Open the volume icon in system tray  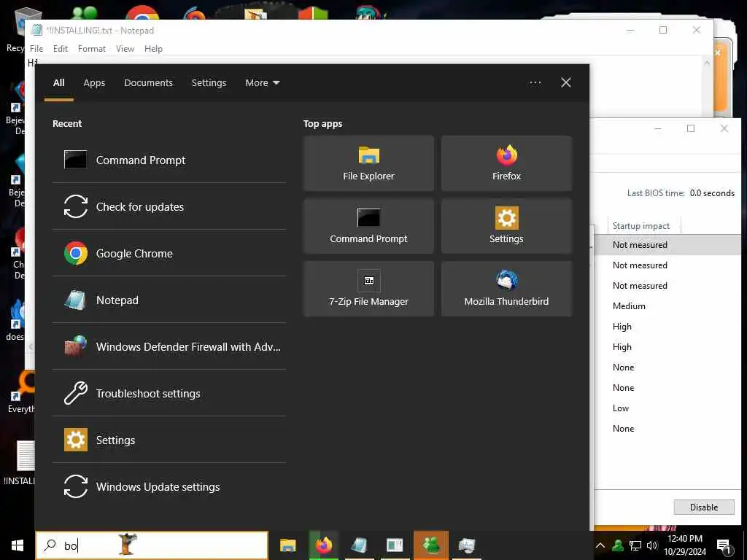click(x=651, y=545)
